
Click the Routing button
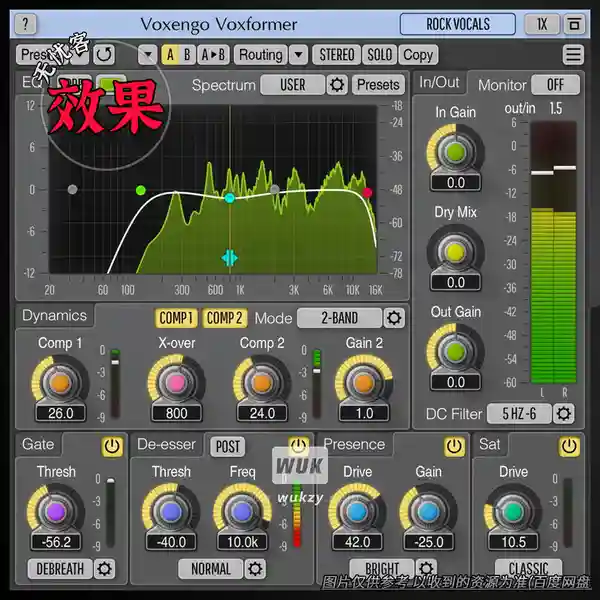point(261,55)
